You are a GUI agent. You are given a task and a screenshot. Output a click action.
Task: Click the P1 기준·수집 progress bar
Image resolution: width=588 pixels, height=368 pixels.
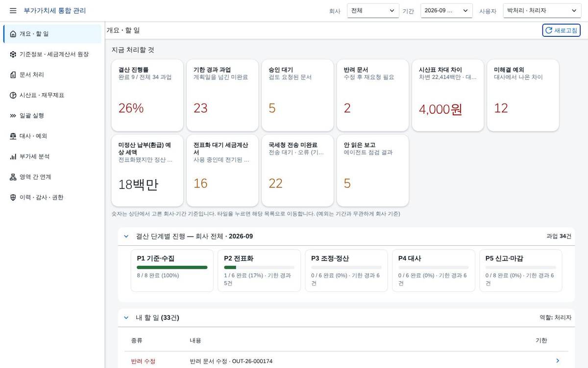coord(172,267)
